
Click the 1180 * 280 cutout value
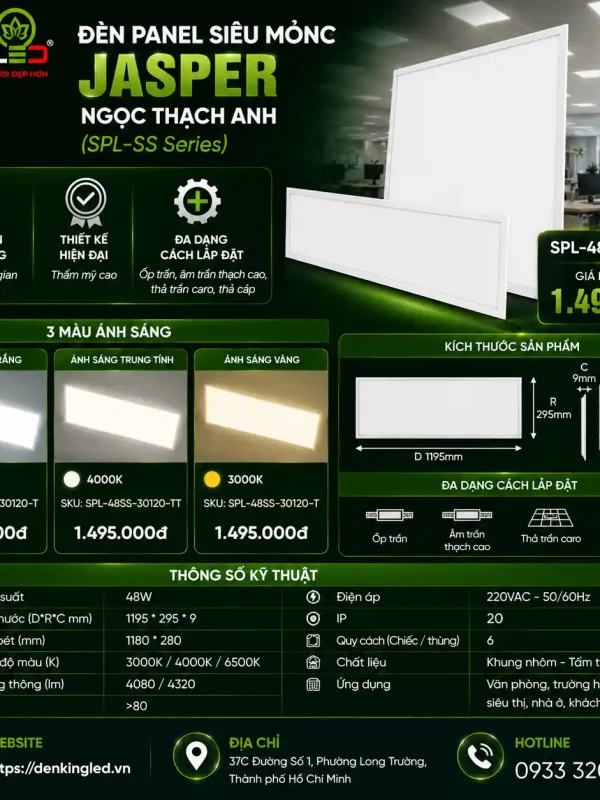154,641
